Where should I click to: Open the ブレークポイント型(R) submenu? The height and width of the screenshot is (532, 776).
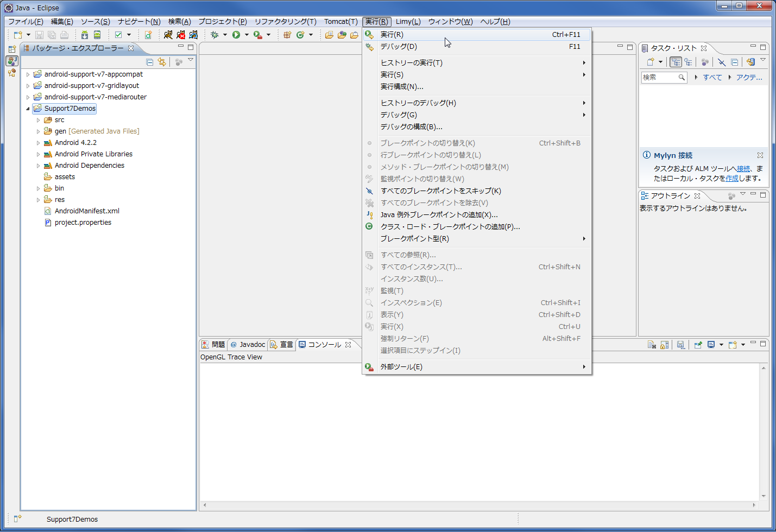point(477,239)
